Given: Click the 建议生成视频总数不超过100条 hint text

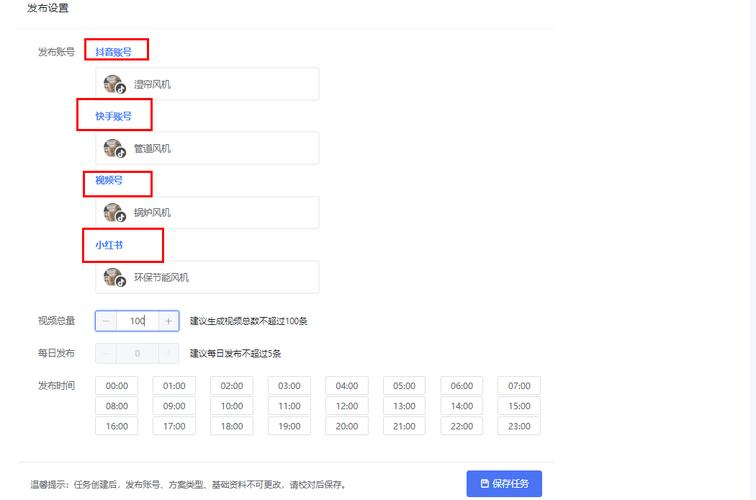Looking at the screenshot, I should [249, 321].
